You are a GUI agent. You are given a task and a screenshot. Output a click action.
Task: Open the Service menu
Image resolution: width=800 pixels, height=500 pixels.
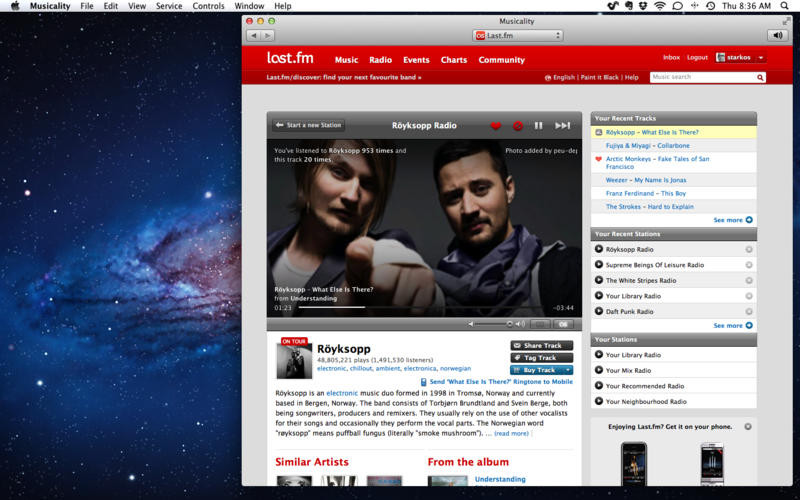[169, 6]
